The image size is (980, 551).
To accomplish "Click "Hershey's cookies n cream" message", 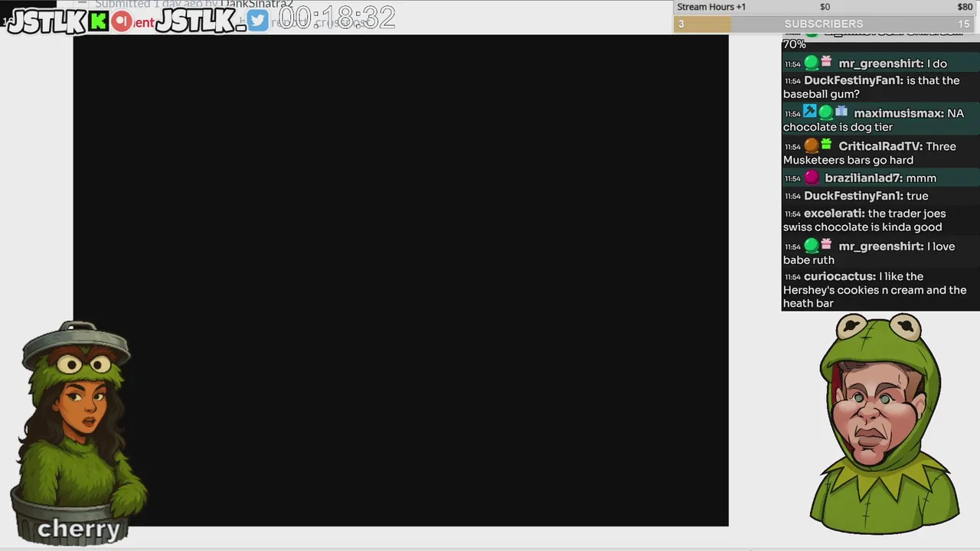I will click(x=874, y=290).
